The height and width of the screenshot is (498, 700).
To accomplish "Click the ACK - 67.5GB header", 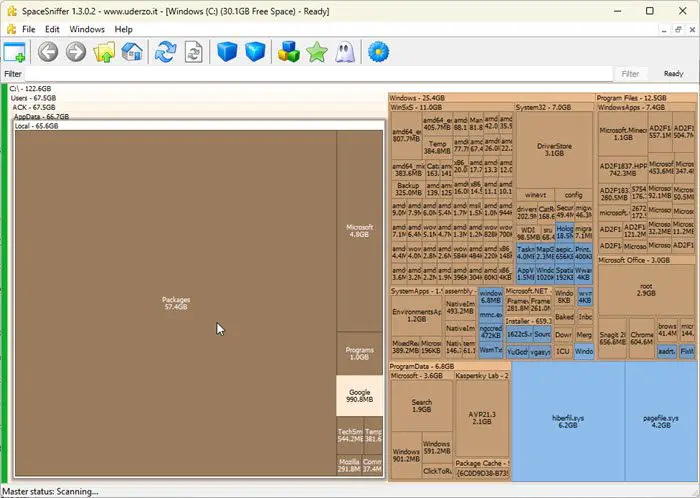I will pos(34,108).
